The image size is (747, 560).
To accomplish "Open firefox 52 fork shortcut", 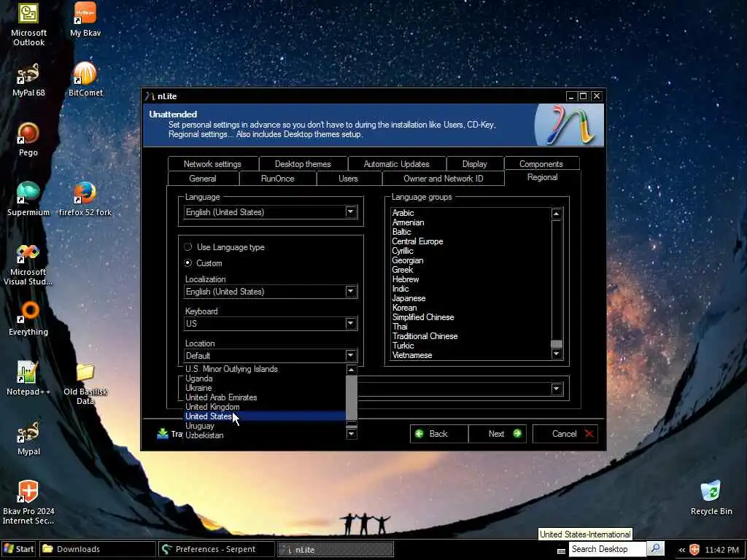I will point(85,199).
